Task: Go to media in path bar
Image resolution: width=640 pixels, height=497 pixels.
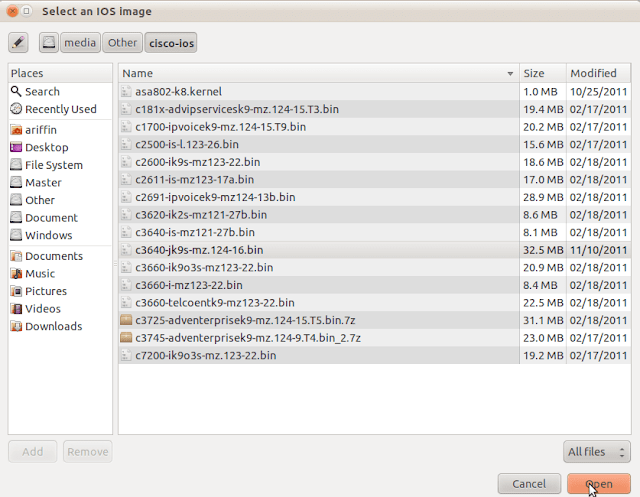Action: click(x=80, y=42)
